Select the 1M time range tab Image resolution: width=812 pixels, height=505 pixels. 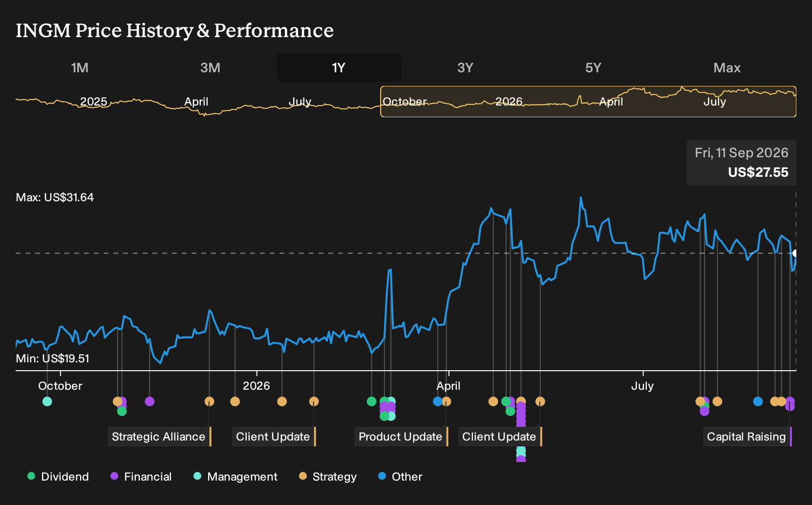point(80,68)
